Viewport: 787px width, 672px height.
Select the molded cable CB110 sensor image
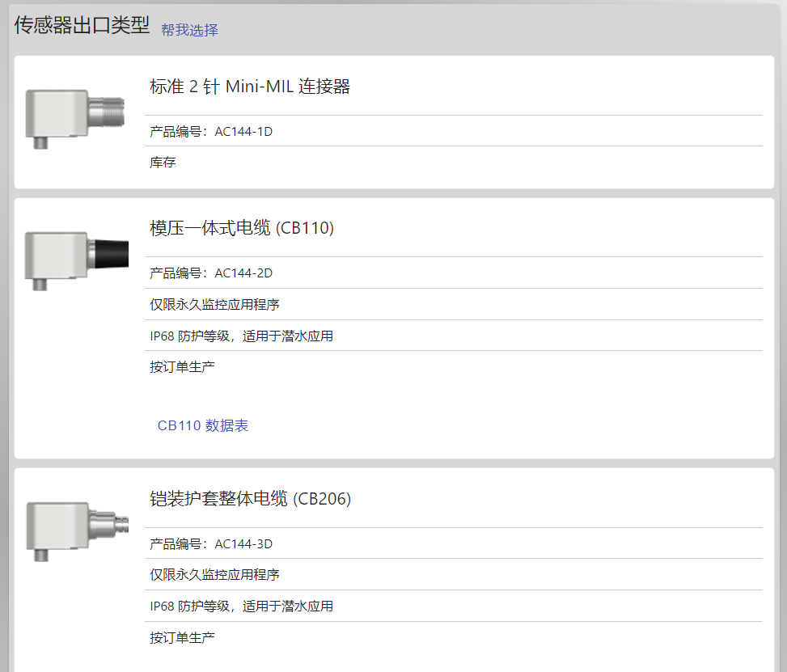tap(77, 260)
